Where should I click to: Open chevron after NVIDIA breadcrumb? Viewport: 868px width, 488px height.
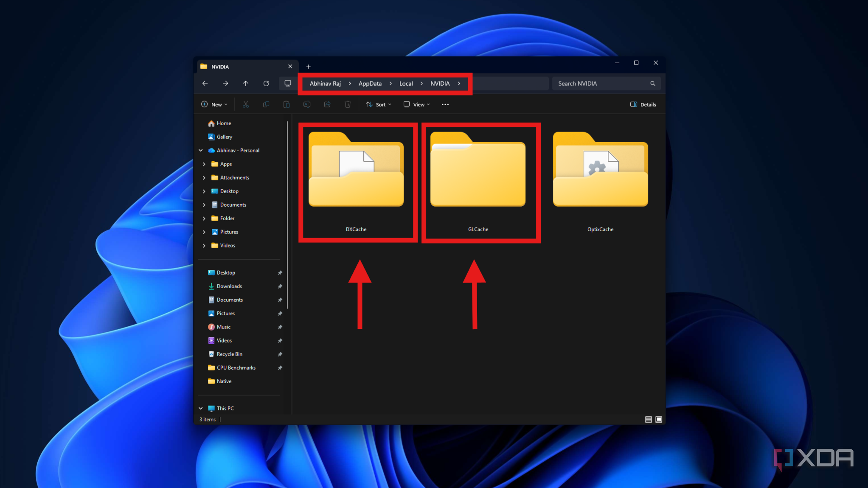(x=459, y=84)
